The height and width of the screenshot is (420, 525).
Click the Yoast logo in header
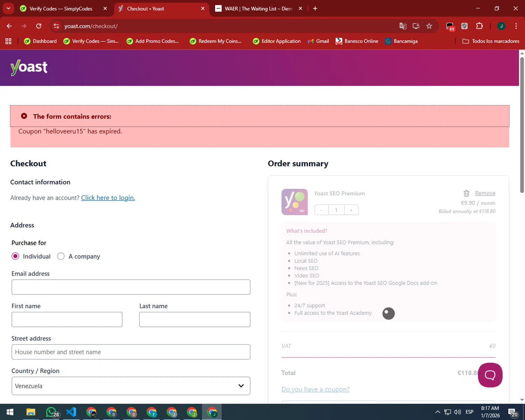click(29, 67)
